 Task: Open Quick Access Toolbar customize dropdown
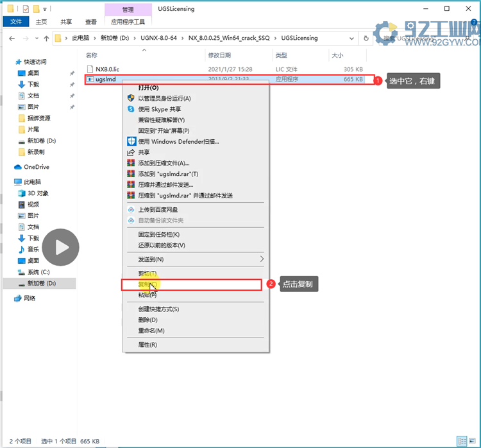coord(45,9)
